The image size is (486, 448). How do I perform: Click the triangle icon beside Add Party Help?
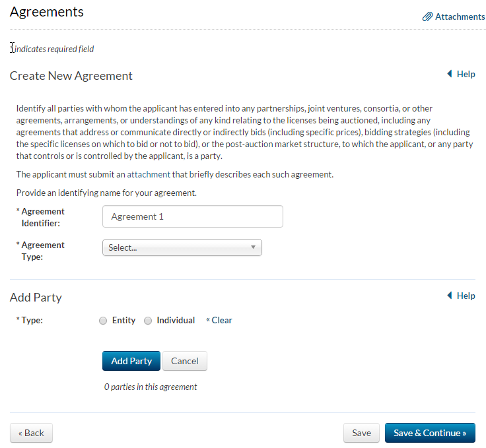click(450, 296)
